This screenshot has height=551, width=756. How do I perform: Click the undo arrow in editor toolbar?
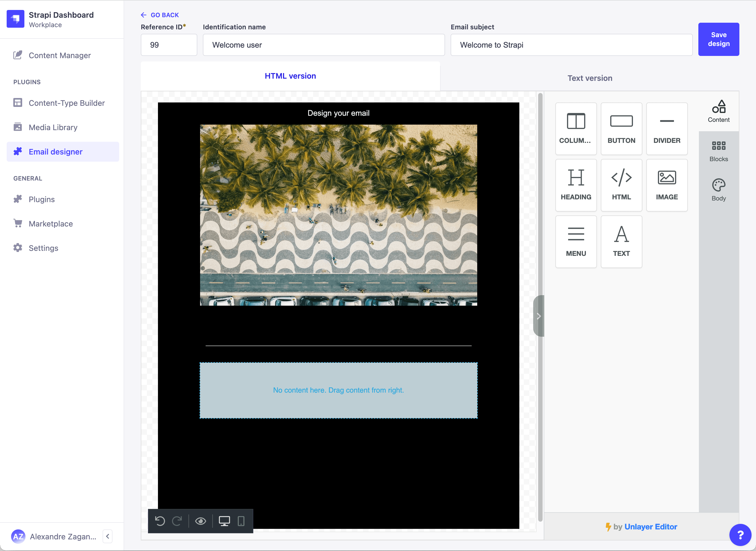[160, 521]
